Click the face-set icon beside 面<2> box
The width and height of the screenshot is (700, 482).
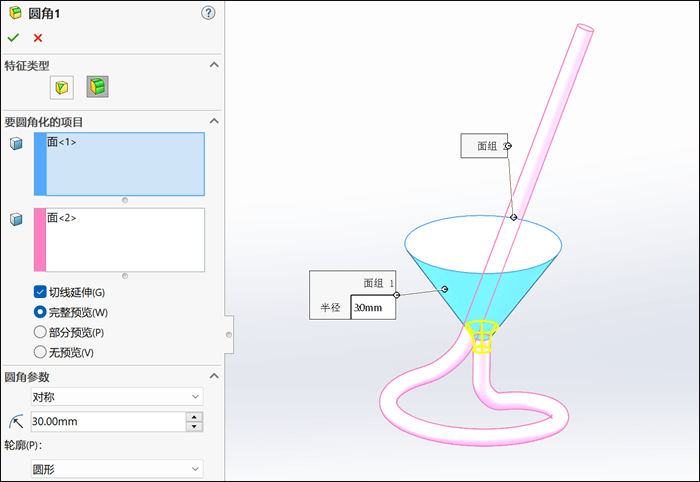click(16, 219)
